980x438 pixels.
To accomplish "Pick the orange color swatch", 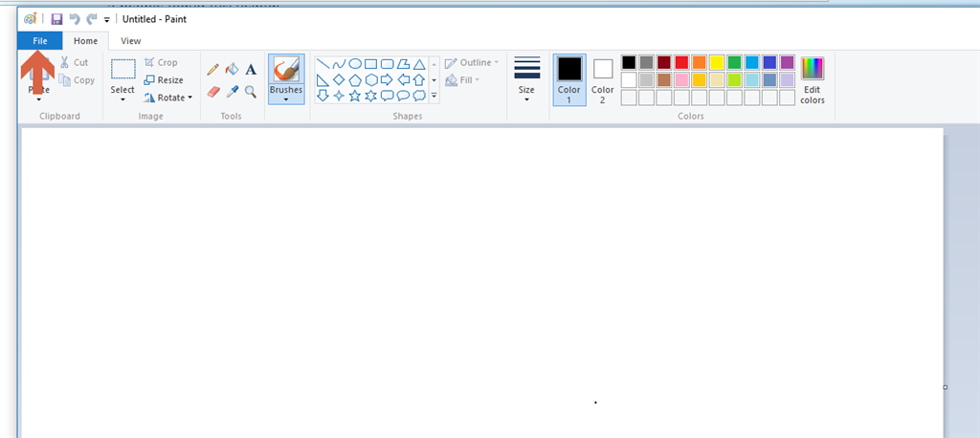I will click(x=699, y=62).
